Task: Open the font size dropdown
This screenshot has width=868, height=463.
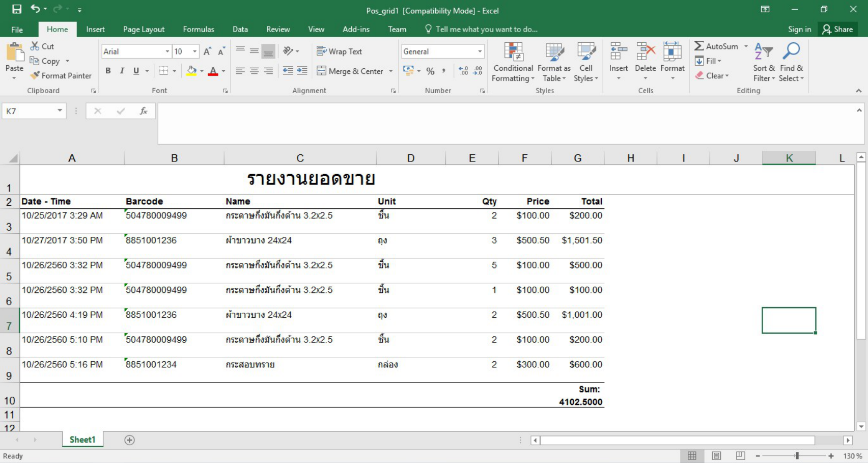Action: point(194,51)
